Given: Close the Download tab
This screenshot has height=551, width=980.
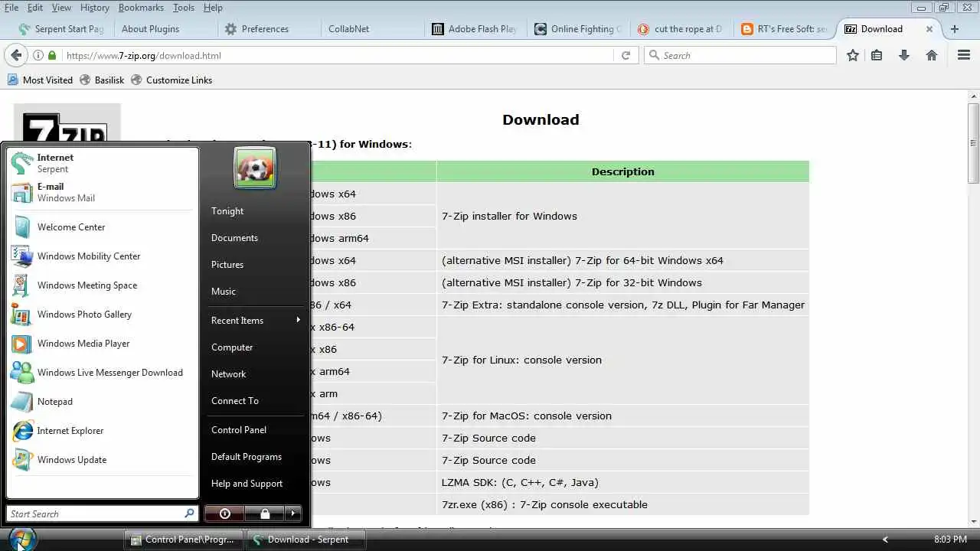Looking at the screenshot, I should (929, 29).
